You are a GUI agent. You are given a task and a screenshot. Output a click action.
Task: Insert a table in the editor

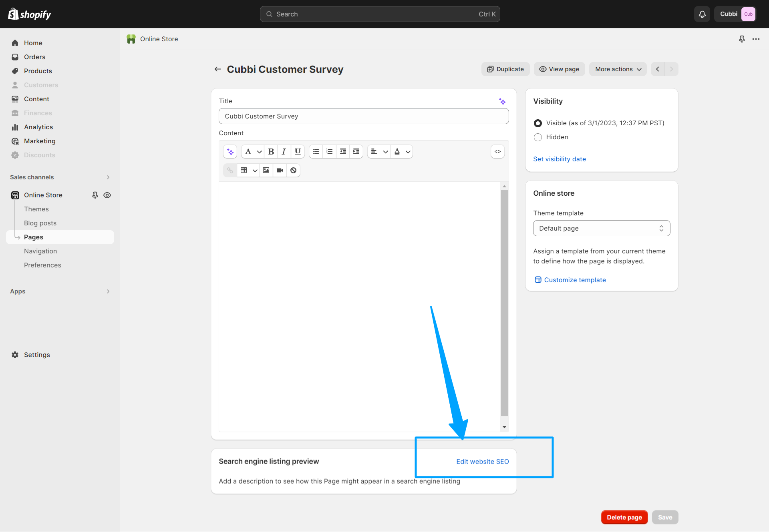[x=244, y=171]
